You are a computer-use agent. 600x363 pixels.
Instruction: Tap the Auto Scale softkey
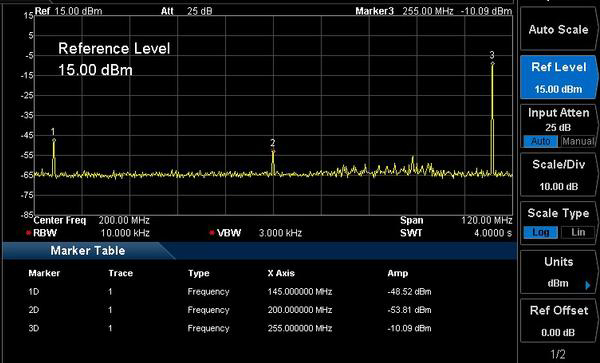pyautogui.click(x=558, y=30)
